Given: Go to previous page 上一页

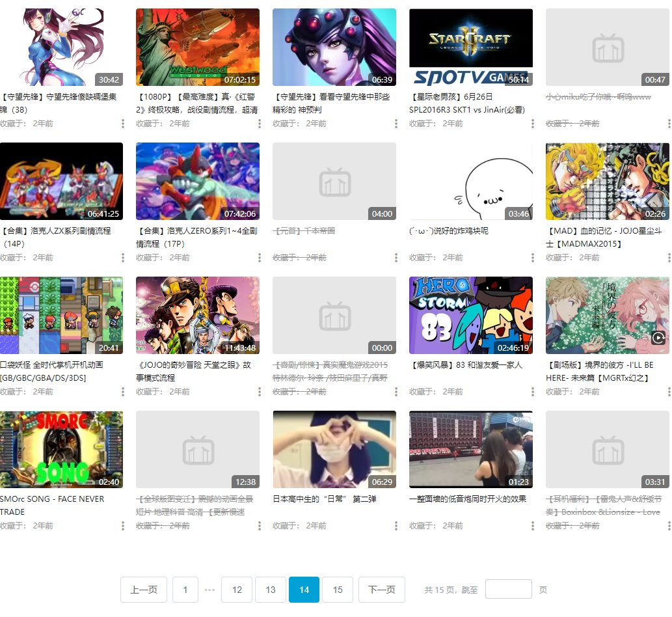Looking at the screenshot, I should pyautogui.click(x=144, y=590).
